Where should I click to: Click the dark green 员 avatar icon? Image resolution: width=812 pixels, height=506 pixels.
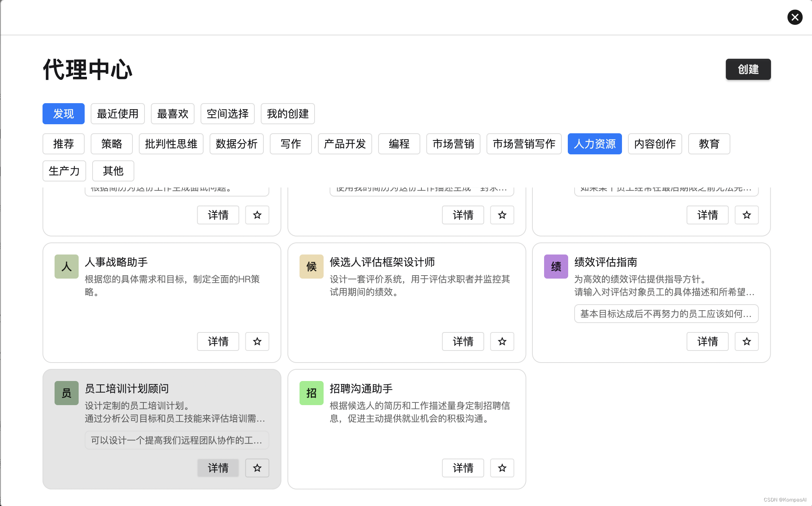pos(67,393)
